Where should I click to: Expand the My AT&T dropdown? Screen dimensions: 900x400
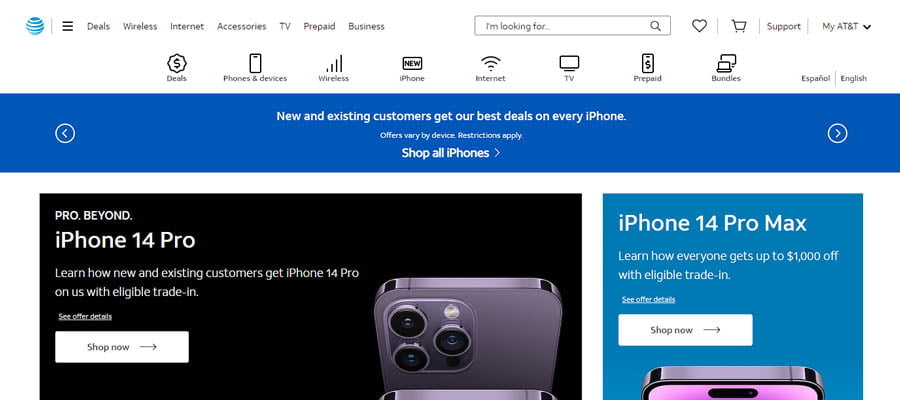tap(847, 26)
